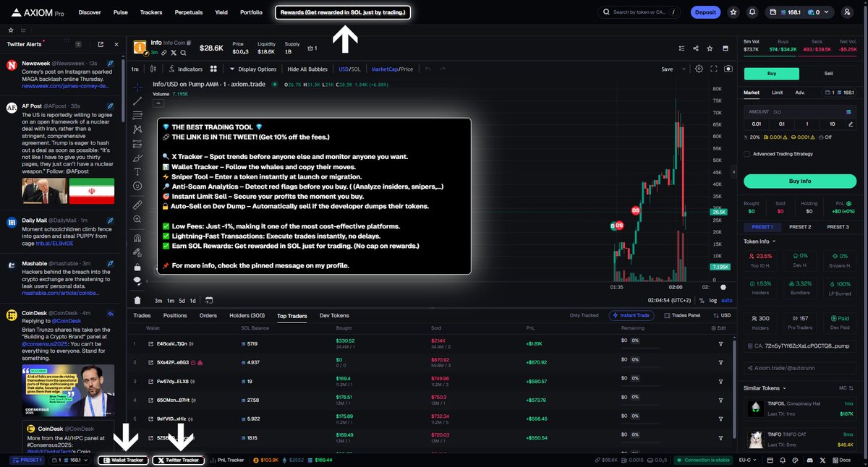Toggle MarketCap/Price display
The width and height of the screenshot is (868, 467).
pos(392,69)
